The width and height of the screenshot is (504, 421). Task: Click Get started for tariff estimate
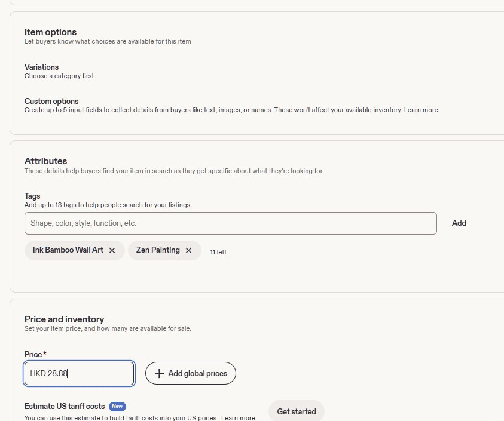[297, 411]
